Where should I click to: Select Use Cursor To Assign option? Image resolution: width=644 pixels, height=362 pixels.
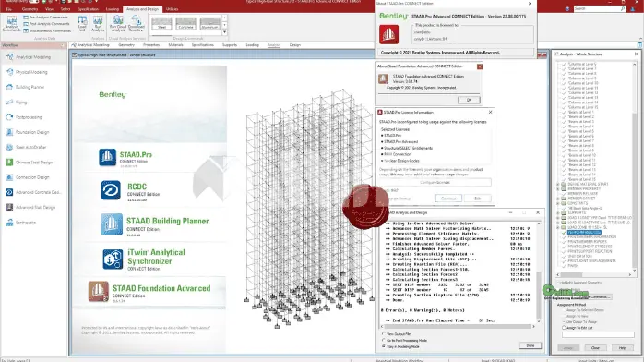tap(565, 322)
